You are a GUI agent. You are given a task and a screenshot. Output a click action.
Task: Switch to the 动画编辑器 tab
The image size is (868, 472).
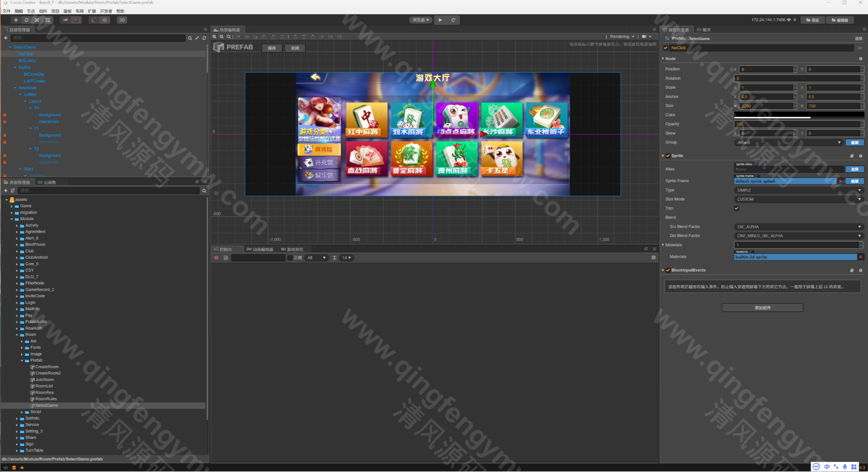(x=260, y=249)
